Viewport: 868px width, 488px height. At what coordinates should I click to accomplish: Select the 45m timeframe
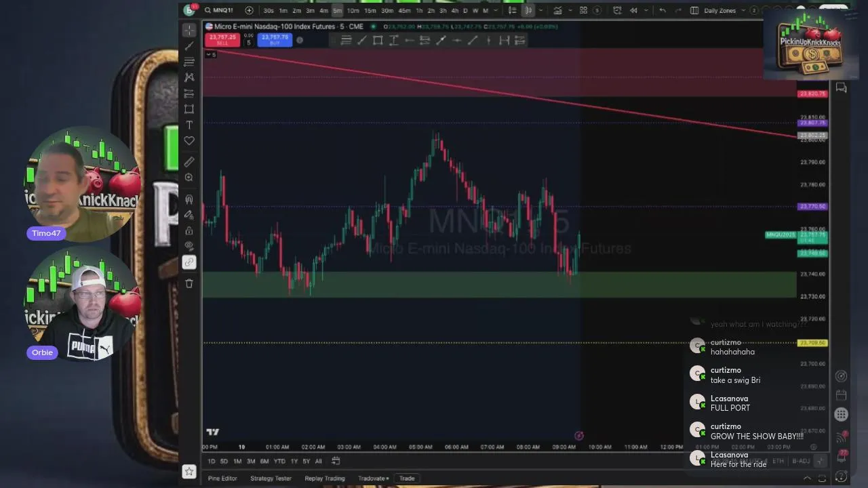point(404,10)
